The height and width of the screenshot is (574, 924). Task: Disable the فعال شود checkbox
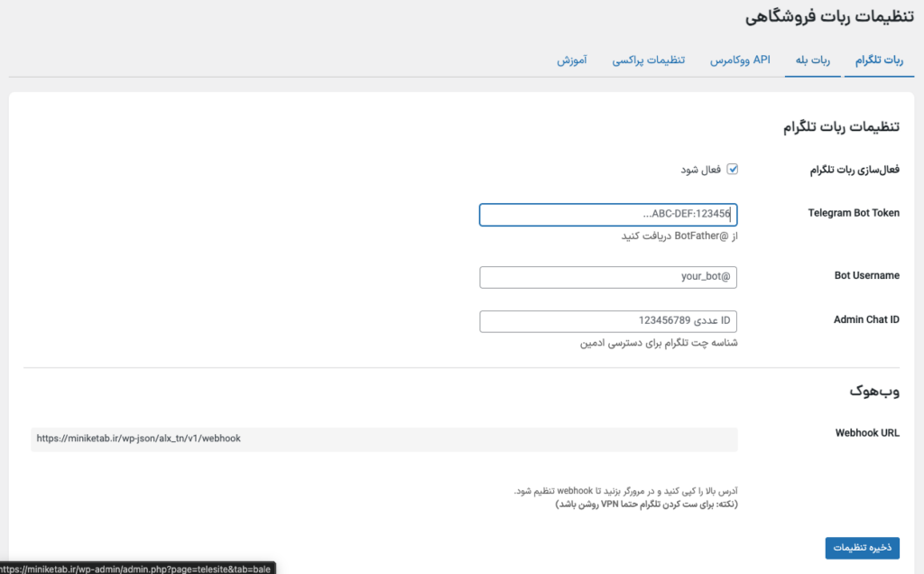[x=733, y=169]
